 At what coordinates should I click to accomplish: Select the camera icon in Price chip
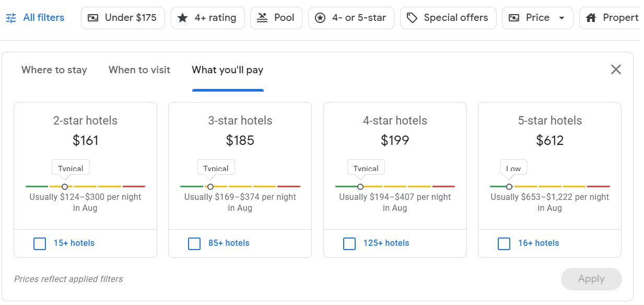tap(513, 17)
